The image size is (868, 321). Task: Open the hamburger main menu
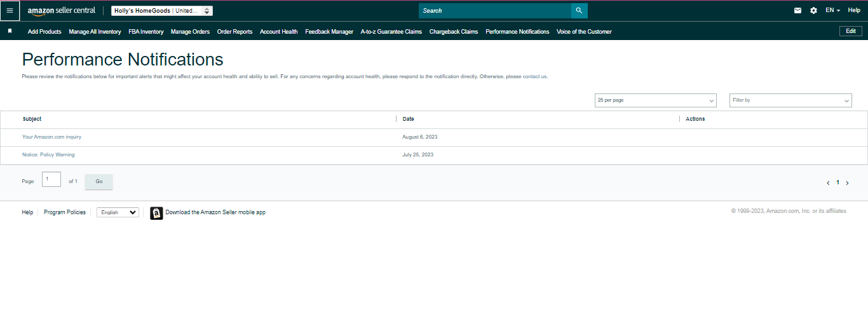tap(10, 10)
